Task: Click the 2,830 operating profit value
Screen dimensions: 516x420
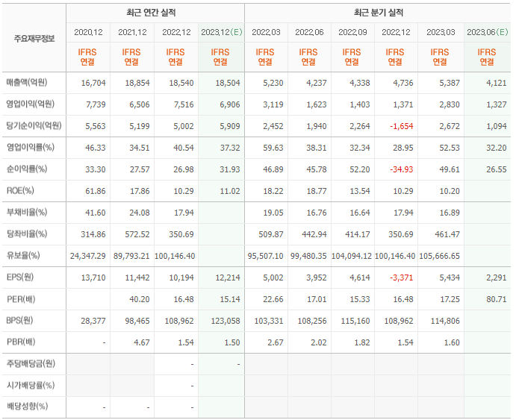Action: [450, 104]
